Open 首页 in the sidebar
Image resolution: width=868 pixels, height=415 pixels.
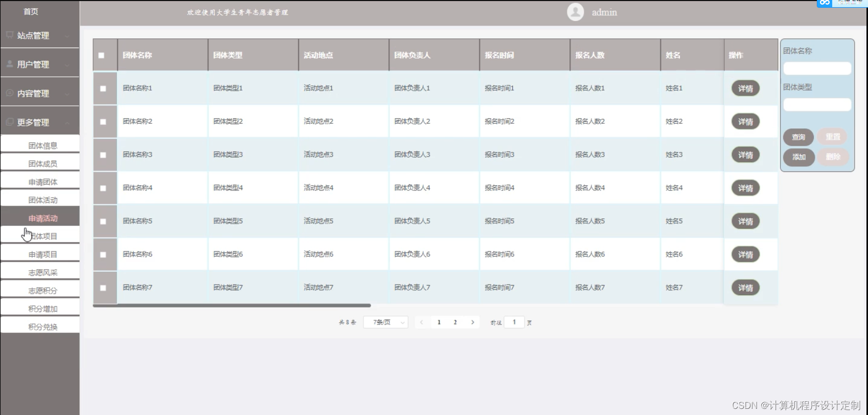[31, 11]
